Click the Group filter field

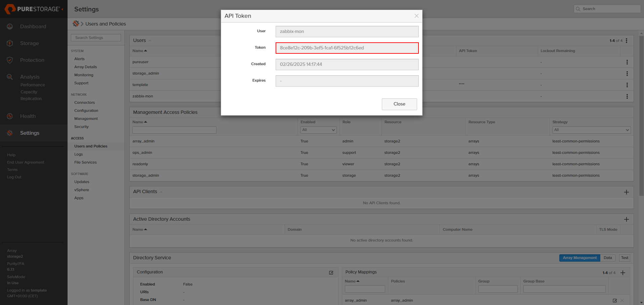(x=498, y=289)
